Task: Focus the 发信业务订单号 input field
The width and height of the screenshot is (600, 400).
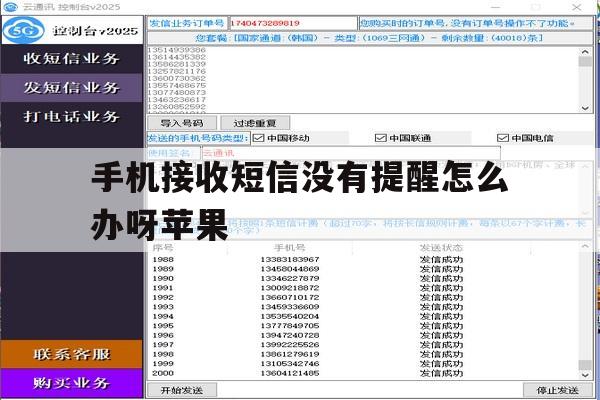Action: [x=293, y=23]
